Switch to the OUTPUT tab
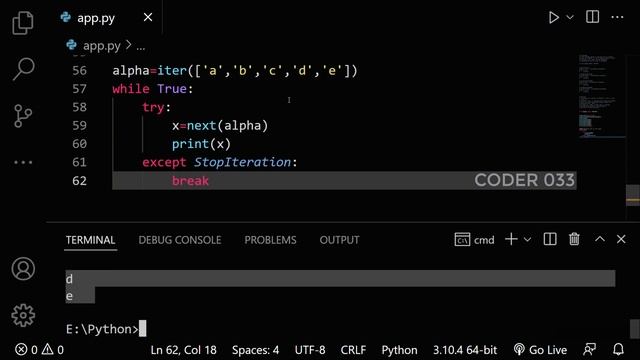This screenshot has height=360, width=640. click(339, 240)
